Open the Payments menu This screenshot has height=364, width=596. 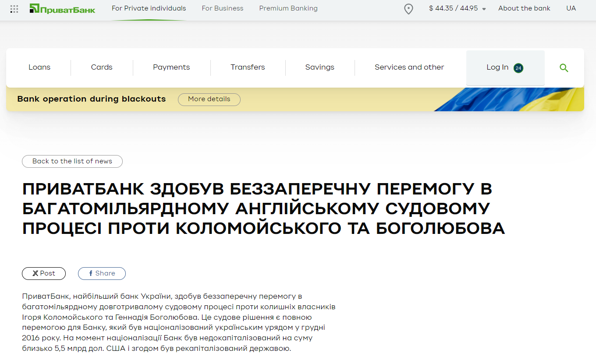coord(171,67)
